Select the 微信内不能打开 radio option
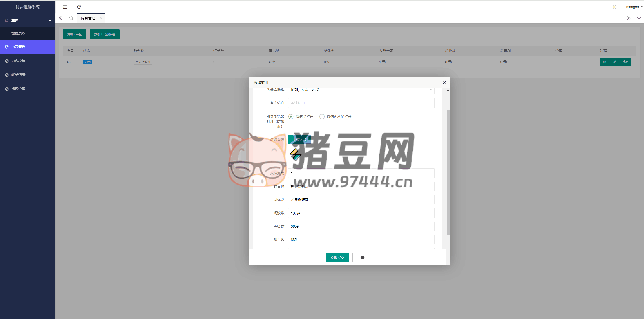The image size is (644, 319). 322,117
